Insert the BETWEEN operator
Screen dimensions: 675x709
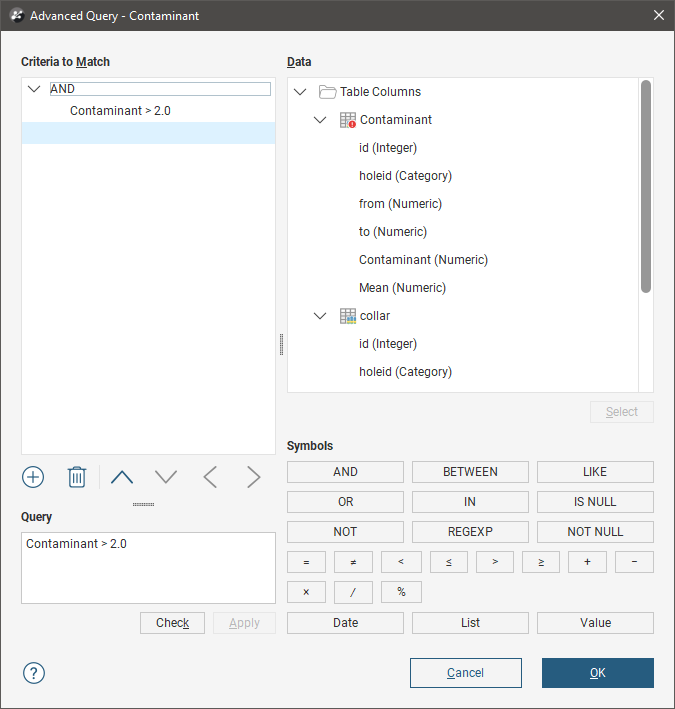[x=470, y=472]
